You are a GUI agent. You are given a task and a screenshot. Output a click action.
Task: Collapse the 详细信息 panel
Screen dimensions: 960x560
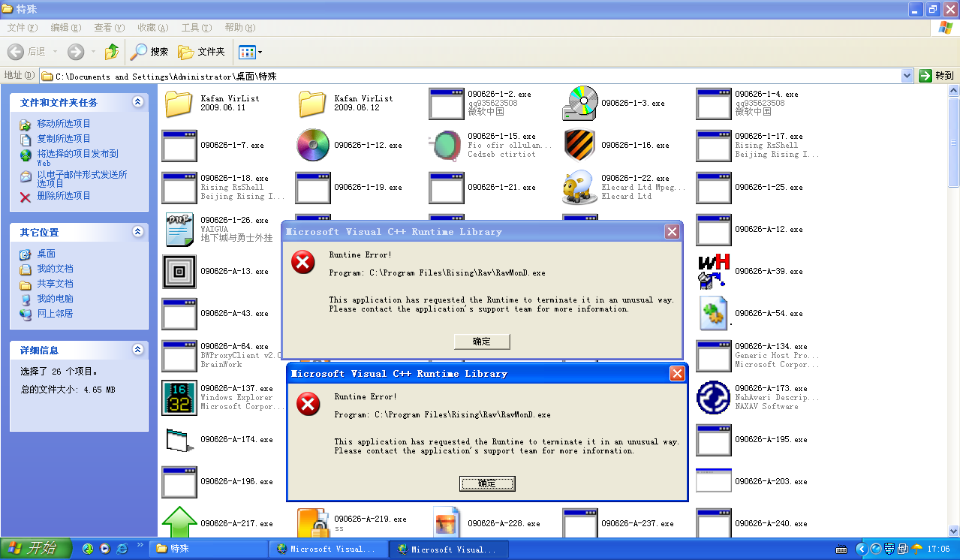coord(137,350)
